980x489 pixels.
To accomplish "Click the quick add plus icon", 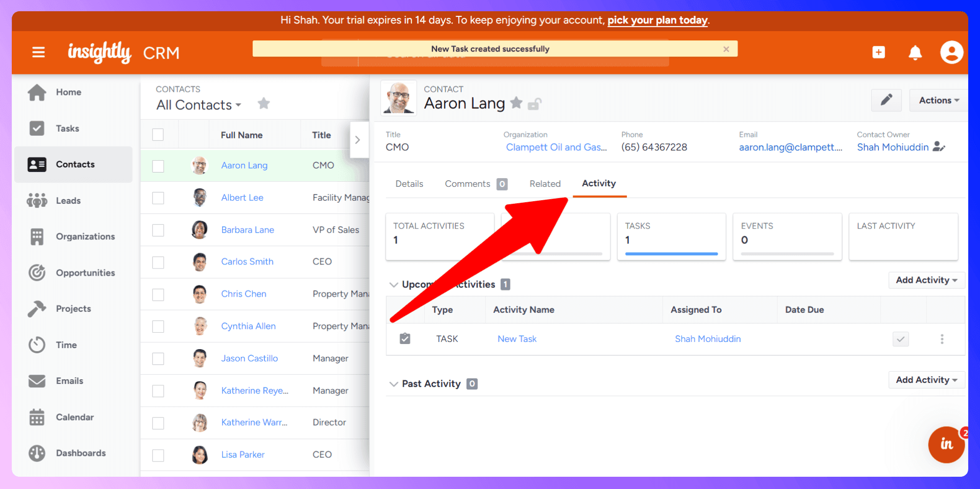I will click(x=878, y=52).
